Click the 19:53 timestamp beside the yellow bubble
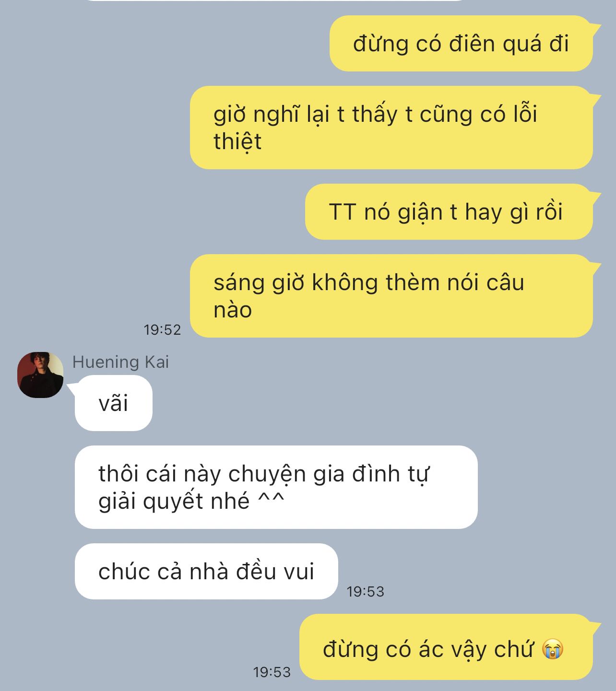This screenshot has height=691, width=616. click(272, 672)
